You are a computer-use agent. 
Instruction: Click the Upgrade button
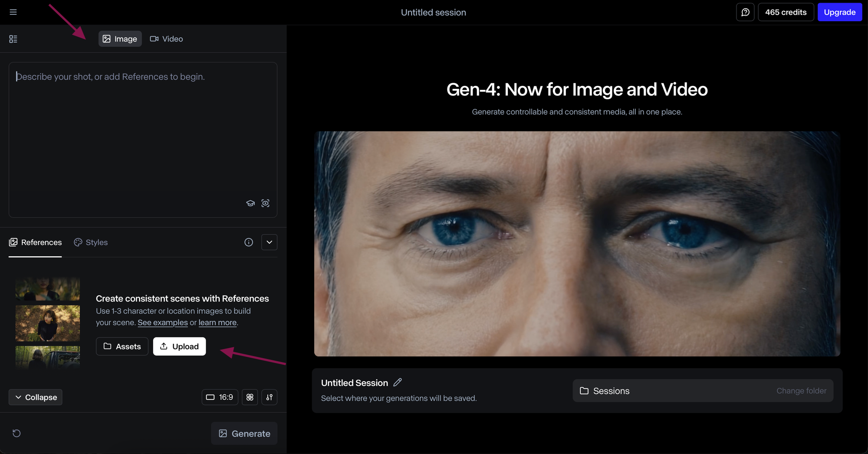(x=840, y=12)
